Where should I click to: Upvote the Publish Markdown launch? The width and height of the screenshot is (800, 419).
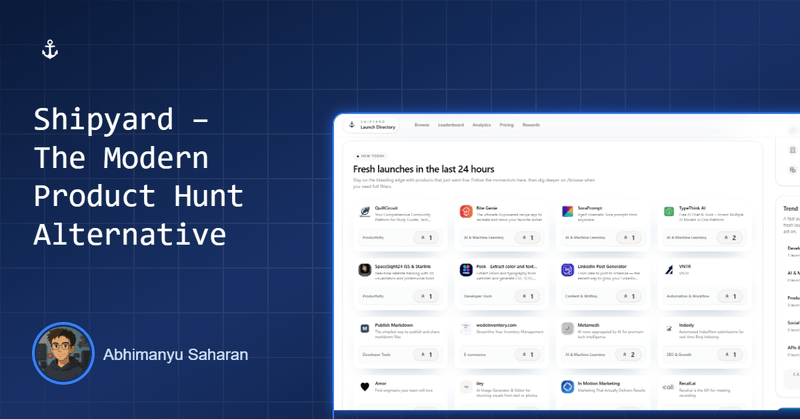click(426, 354)
